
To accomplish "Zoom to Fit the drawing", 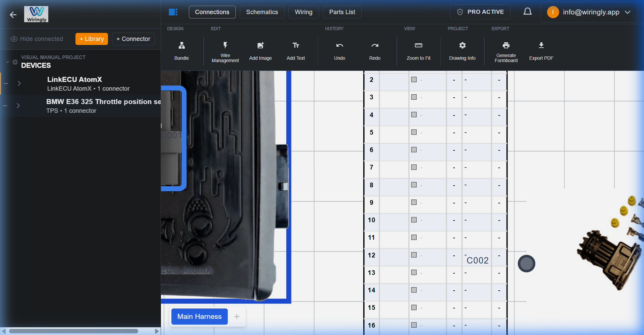I will pyautogui.click(x=419, y=51).
